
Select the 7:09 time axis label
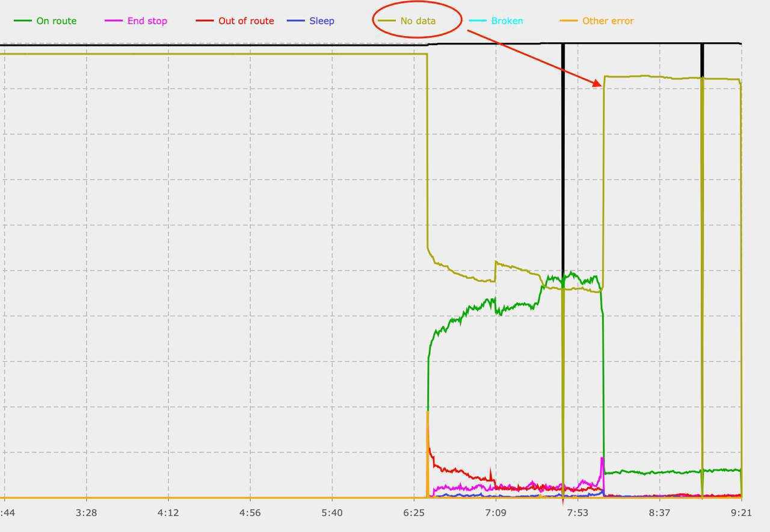click(x=496, y=513)
